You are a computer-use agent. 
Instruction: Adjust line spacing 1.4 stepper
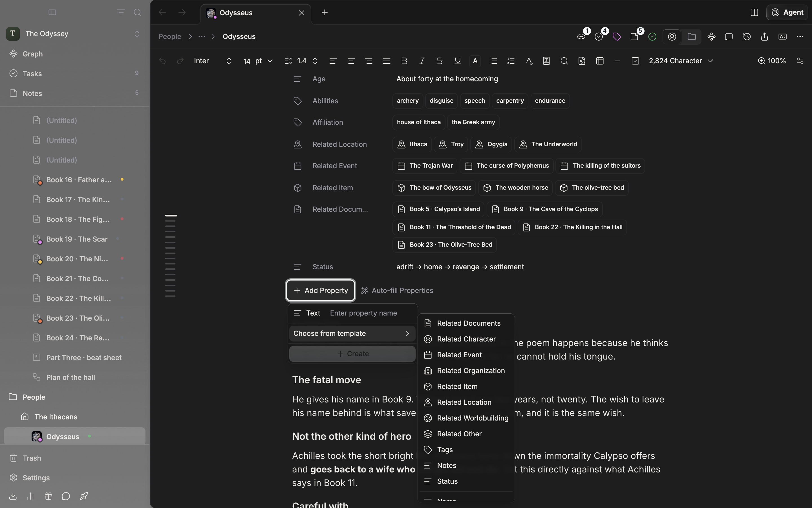pos(315,61)
